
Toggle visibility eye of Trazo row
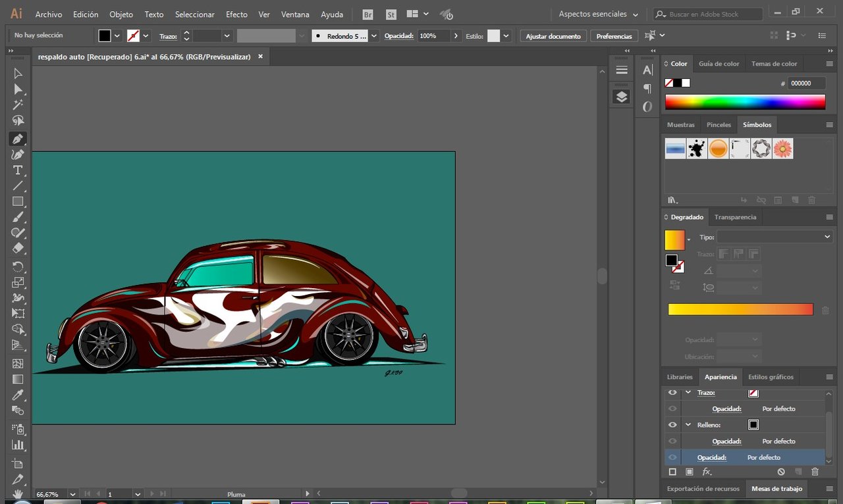click(x=672, y=392)
